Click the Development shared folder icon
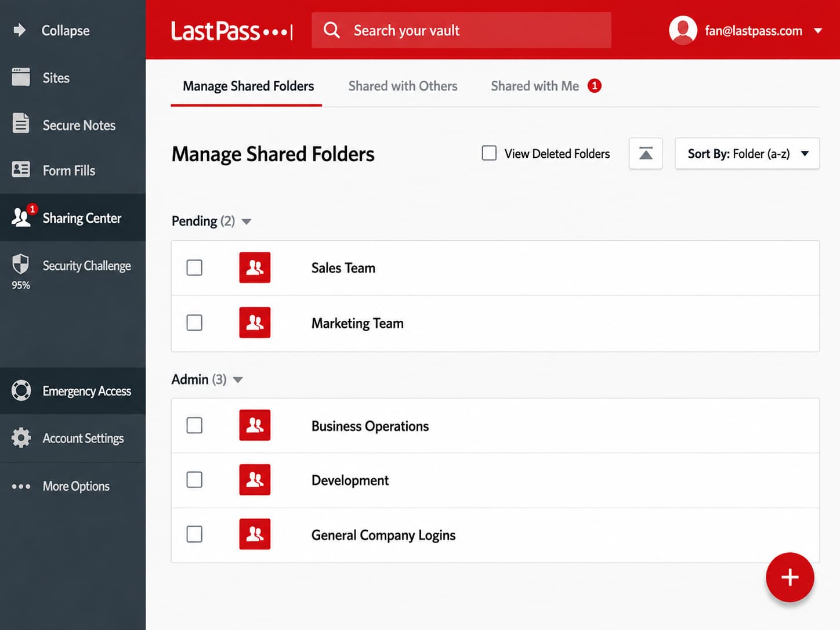Viewport: 840px width, 630px height. click(x=255, y=480)
